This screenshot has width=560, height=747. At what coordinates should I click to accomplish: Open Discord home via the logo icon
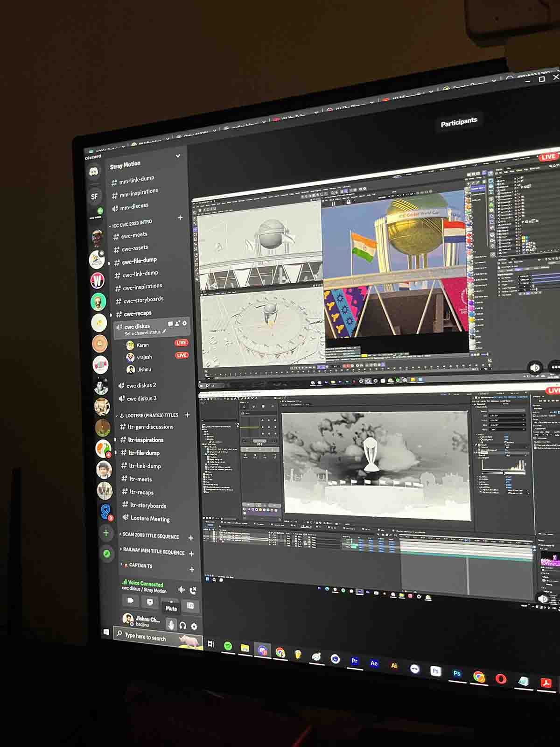[94, 172]
